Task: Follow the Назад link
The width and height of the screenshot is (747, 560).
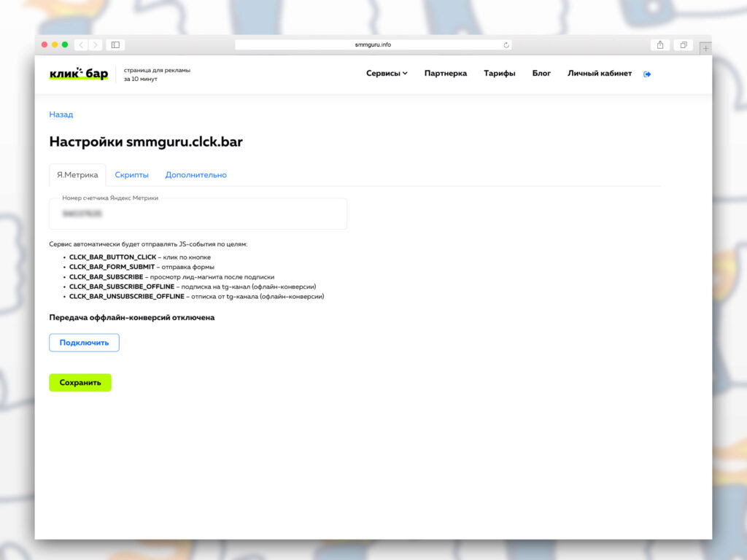Action: coord(61,114)
